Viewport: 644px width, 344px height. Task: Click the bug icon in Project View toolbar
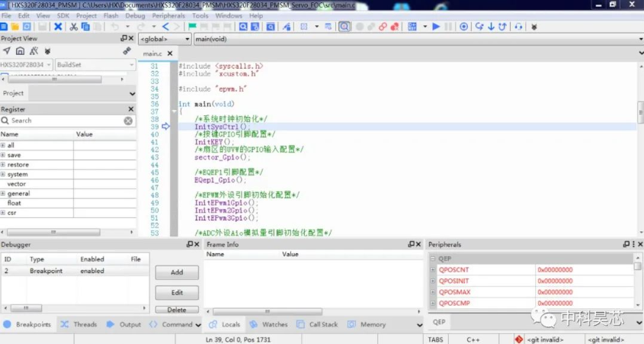(48, 51)
